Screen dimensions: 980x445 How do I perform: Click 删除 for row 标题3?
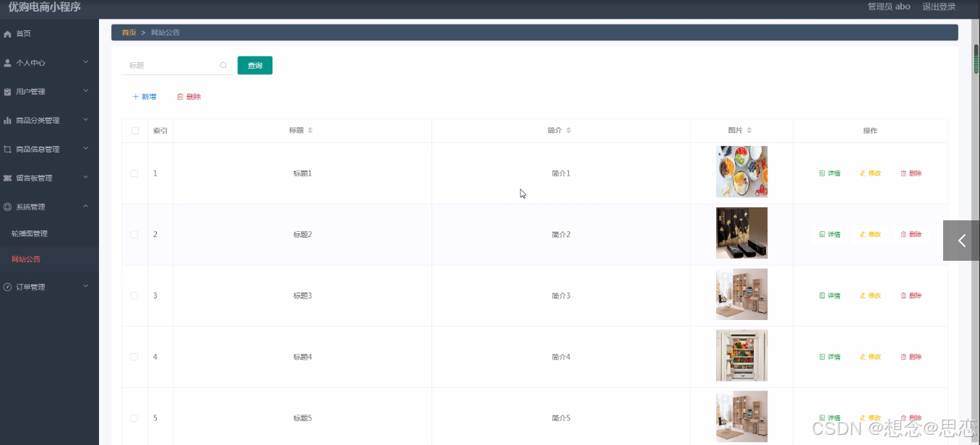click(x=911, y=295)
